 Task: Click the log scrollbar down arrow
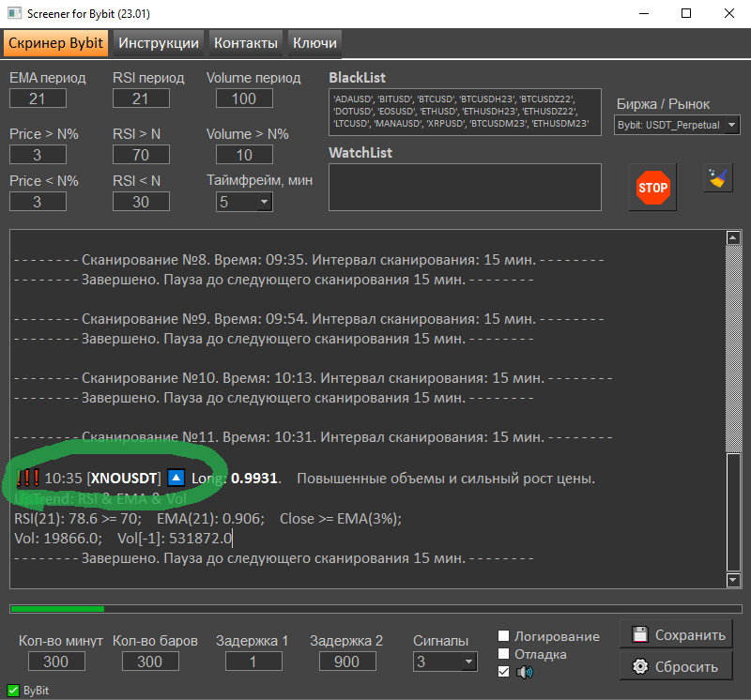pyautogui.click(x=734, y=580)
